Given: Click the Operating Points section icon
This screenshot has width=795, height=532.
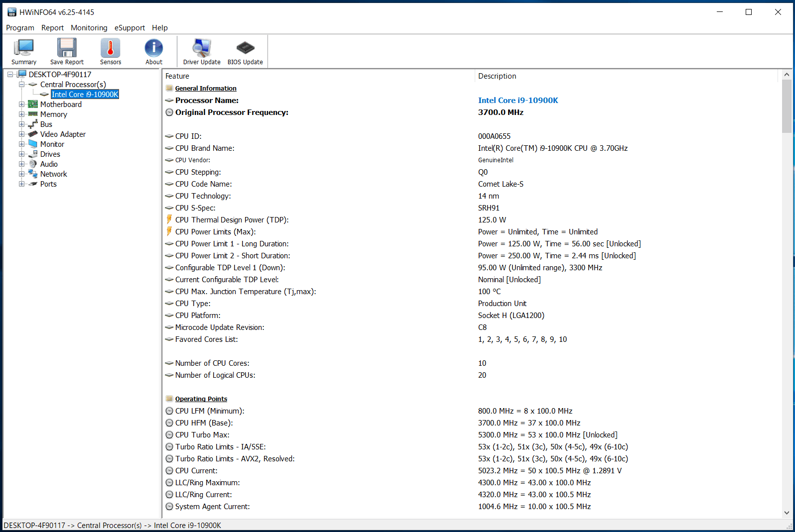Looking at the screenshot, I should pyautogui.click(x=169, y=399).
